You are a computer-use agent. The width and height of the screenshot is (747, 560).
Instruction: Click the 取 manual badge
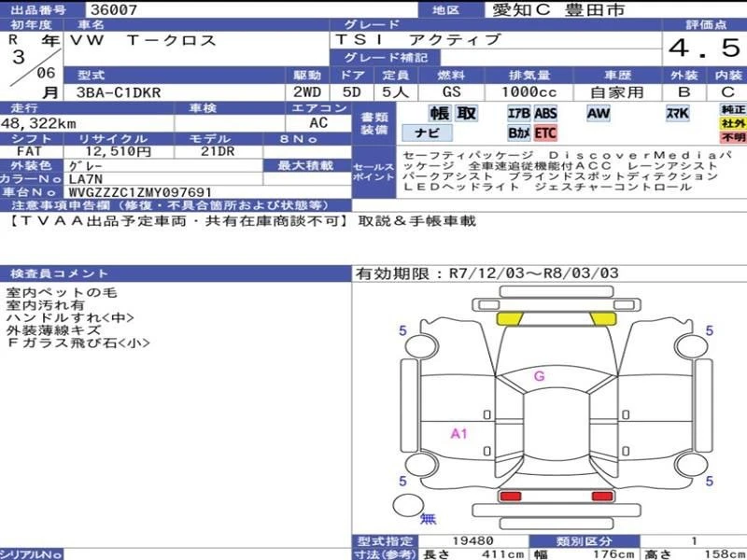click(x=466, y=114)
